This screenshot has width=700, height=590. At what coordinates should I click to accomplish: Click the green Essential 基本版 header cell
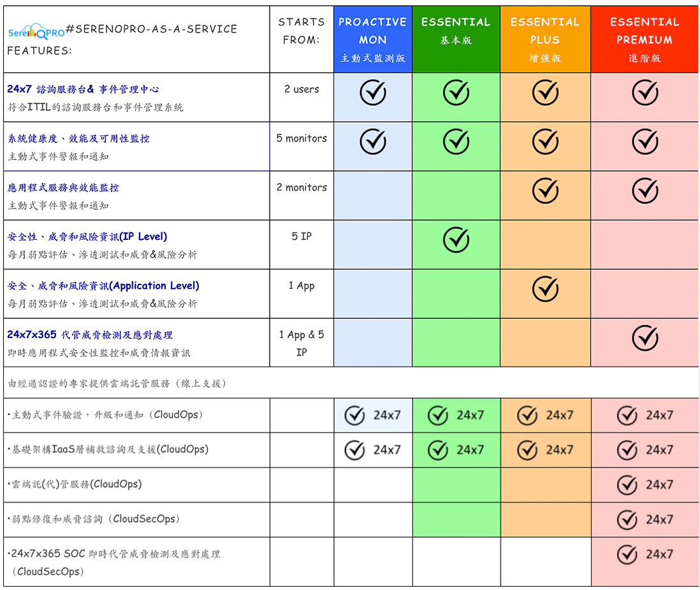[456, 40]
